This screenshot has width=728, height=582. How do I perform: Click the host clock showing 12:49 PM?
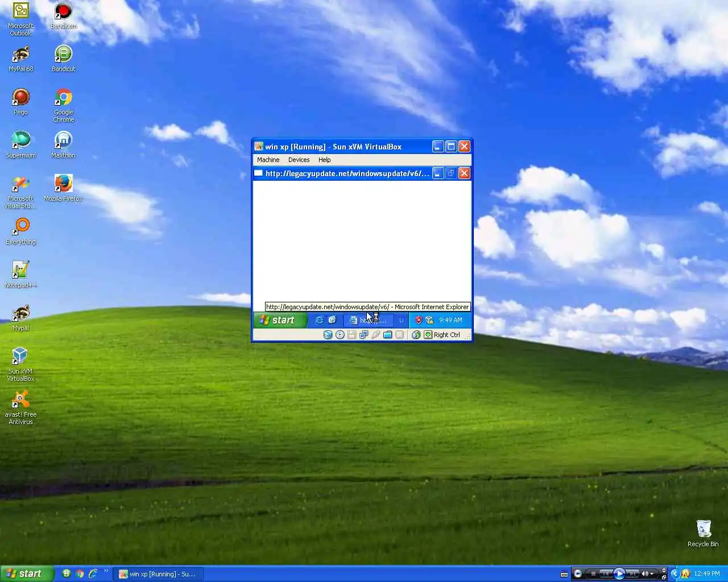pyautogui.click(x=707, y=573)
